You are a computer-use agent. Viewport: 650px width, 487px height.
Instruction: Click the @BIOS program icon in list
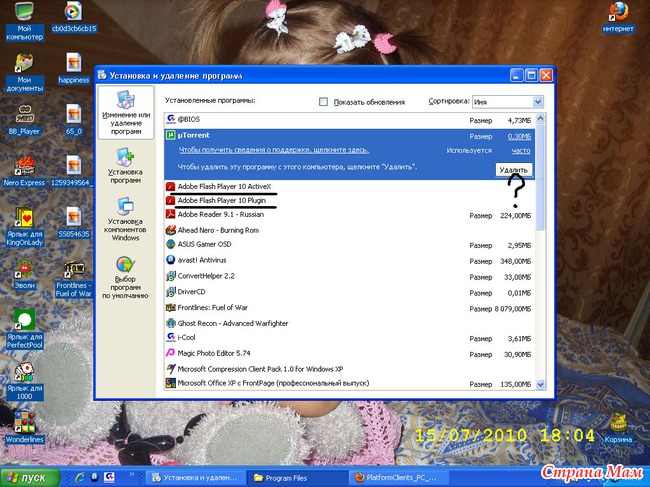[170, 119]
